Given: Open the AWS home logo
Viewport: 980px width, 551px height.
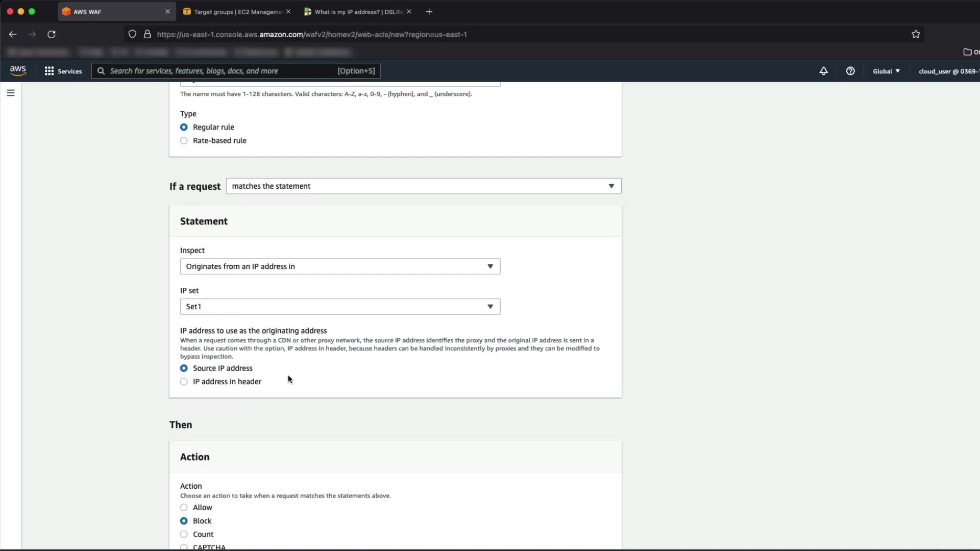Looking at the screenshot, I should 18,71.
